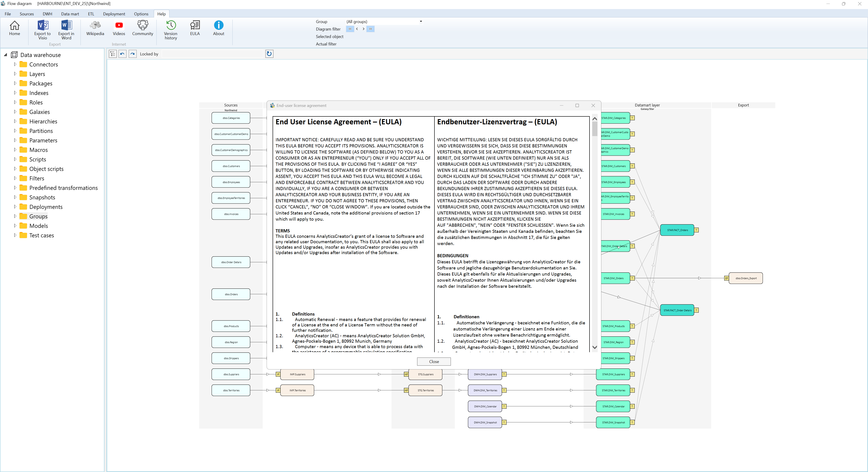868x472 pixels.
Task: Open the Options menu tab
Action: pyautogui.click(x=141, y=14)
